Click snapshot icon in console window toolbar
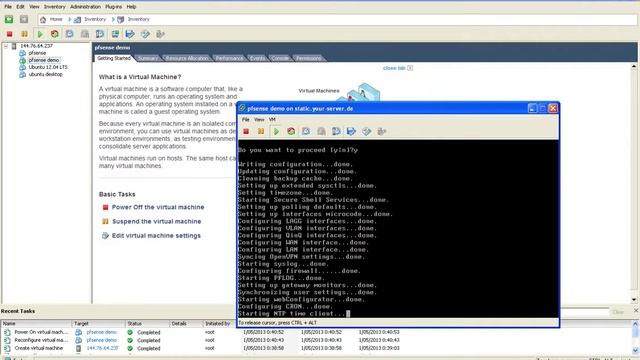Viewport: 640px width, 360px height. pyautogui.click(x=306, y=131)
